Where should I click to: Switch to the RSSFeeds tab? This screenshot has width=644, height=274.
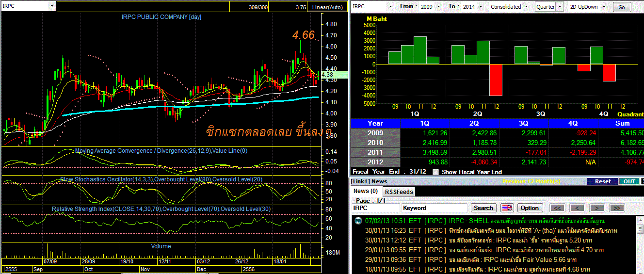pyautogui.click(x=398, y=192)
